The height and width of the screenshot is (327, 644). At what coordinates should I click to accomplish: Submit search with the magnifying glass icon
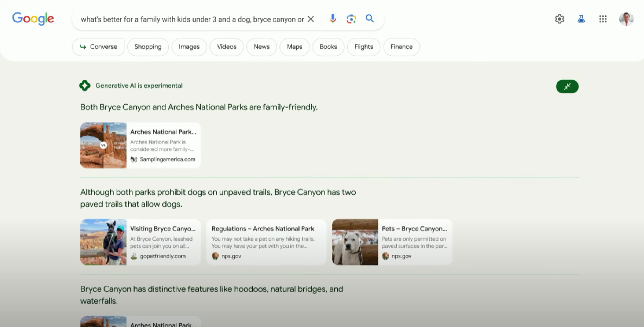[x=369, y=18]
